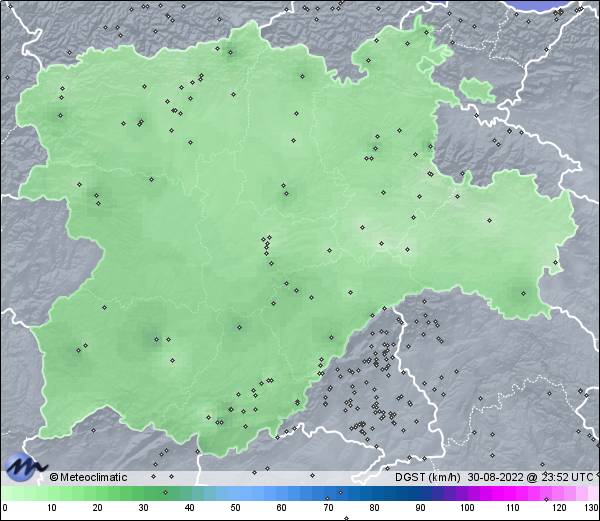Viewport: 600px width, 521px height.
Task: Click the 50 label on the gust scale
Action: 235,508
